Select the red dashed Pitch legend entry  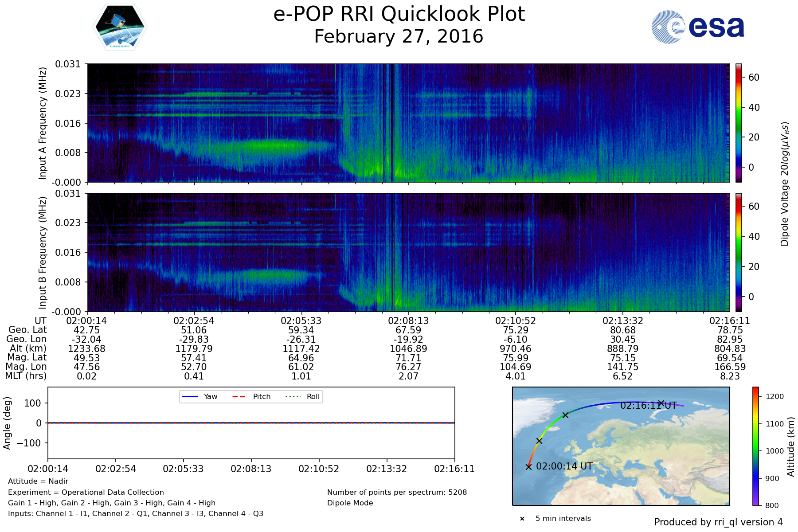pyautogui.click(x=251, y=397)
